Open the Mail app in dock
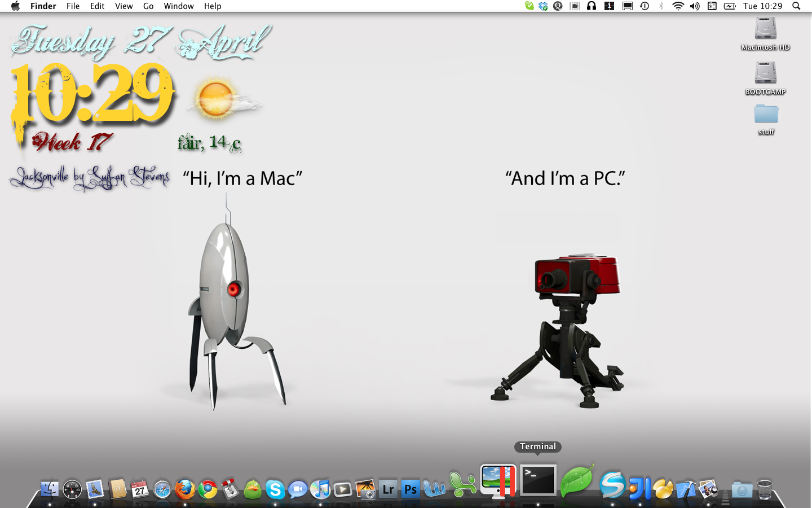This screenshot has height=508, width=812. [95, 489]
